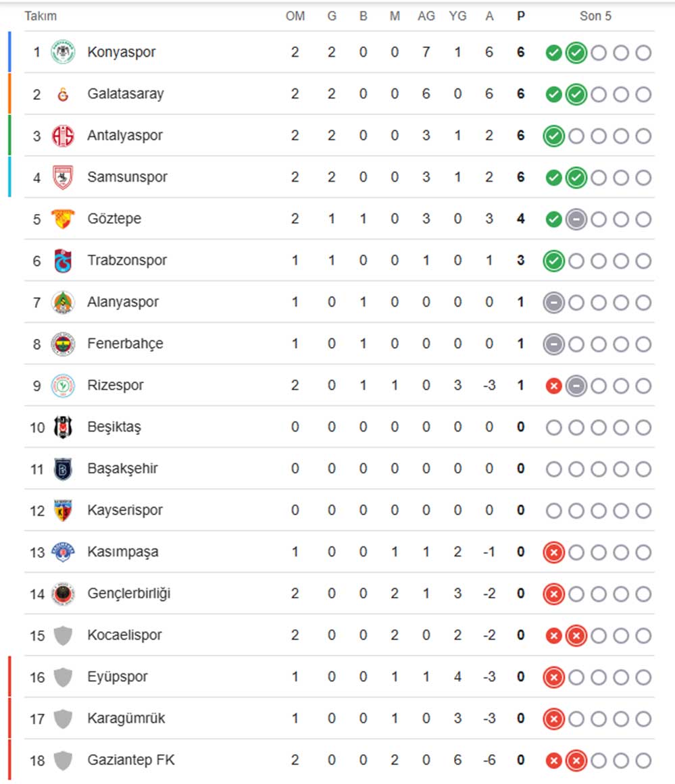Open the Beşiktaş team crest
Image resolution: width=675 pixels, height=784 pixels.
pyautogui.click(x=63, y=427)
